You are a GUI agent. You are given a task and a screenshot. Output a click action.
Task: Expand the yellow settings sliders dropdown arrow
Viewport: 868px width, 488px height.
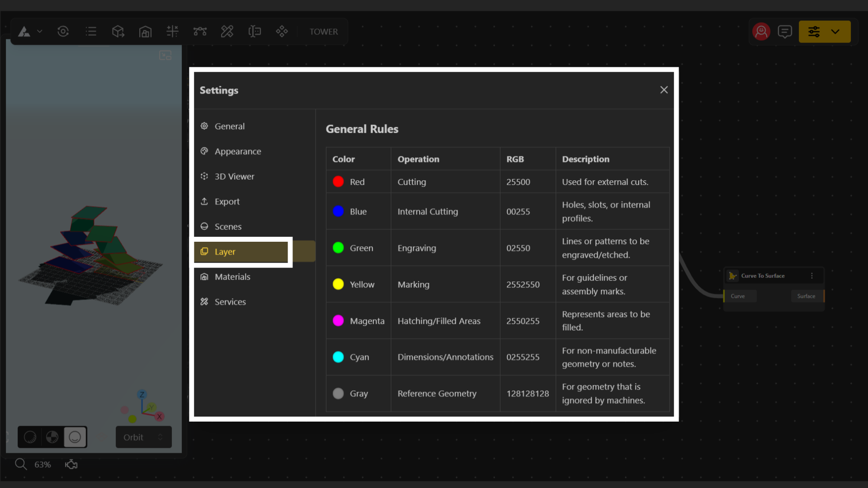coord(835,32)
